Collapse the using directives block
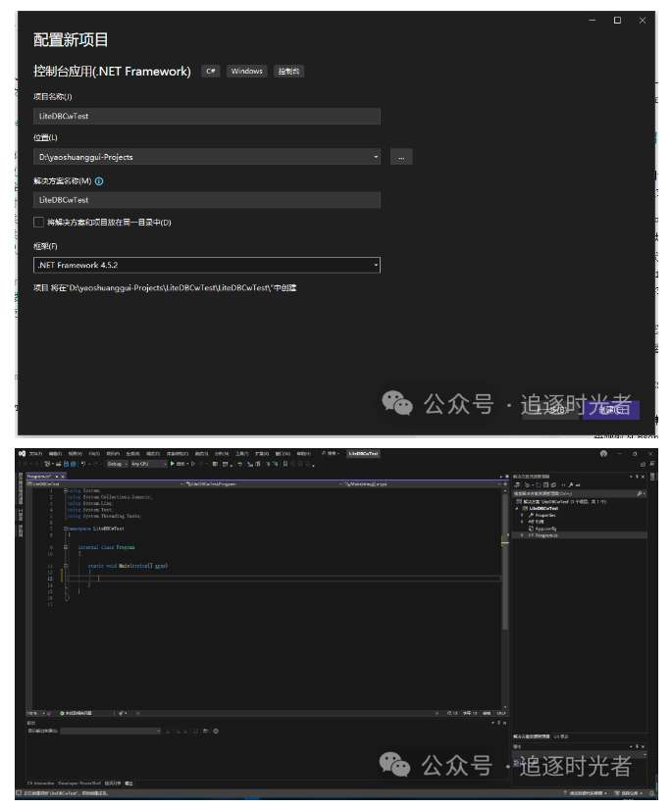Viewport: 672px width, 809px height. [66, 490]
